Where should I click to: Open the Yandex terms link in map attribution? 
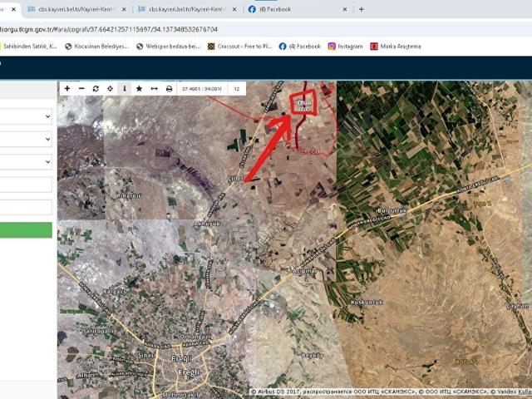[x=524, y=392]
